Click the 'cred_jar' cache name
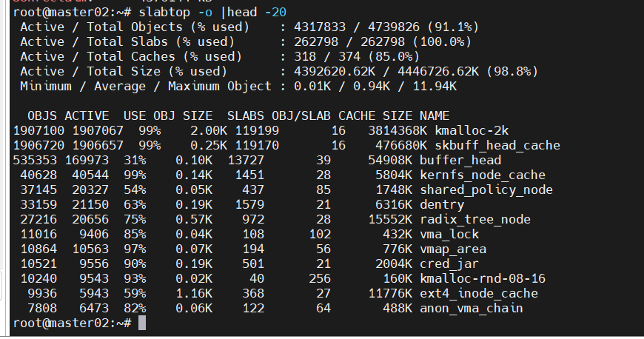The height and width of the screenshot is (339, 644). tap(449, 264)
